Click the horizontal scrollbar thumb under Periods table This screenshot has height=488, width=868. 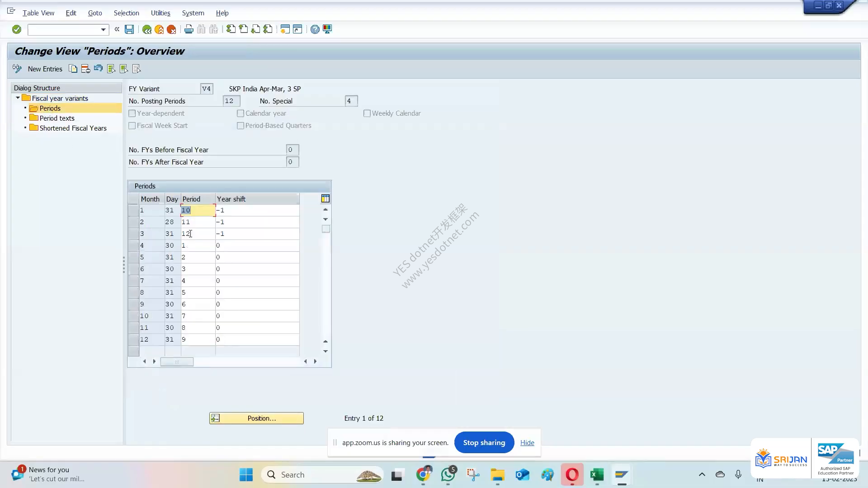coord(177,361)
